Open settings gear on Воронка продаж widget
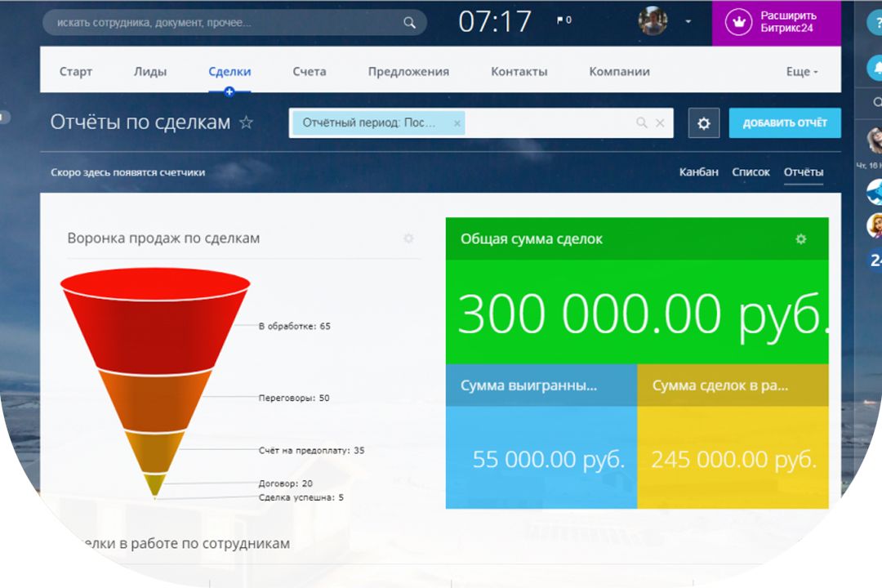 pos(408,238)
